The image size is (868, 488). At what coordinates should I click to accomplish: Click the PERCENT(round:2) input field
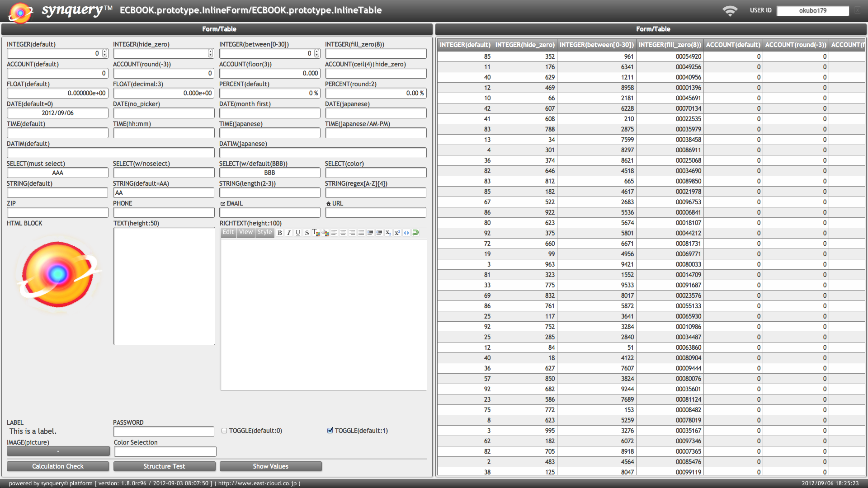coord(376,93)
